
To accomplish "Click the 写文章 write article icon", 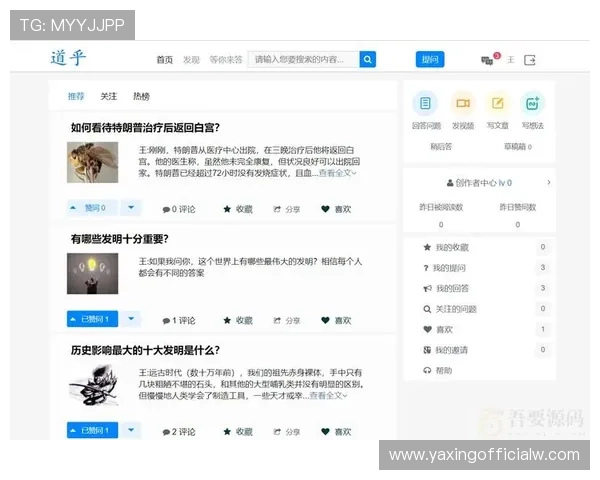I will tap(497, 103).
